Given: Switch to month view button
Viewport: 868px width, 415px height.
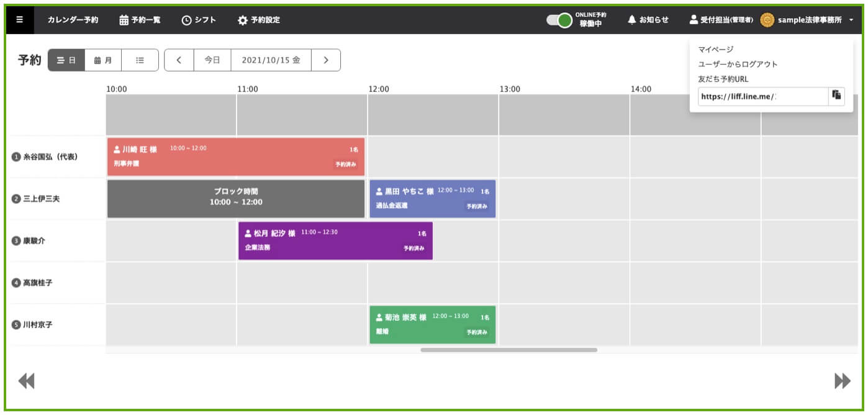Looking at the screenshot, I should [103, 60].
